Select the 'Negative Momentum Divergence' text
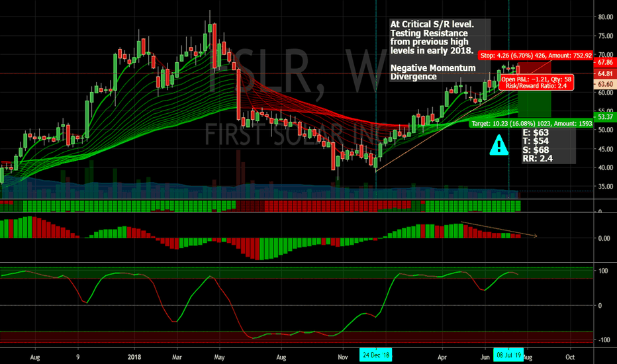 pyautogui.click(x=433, y=72)
